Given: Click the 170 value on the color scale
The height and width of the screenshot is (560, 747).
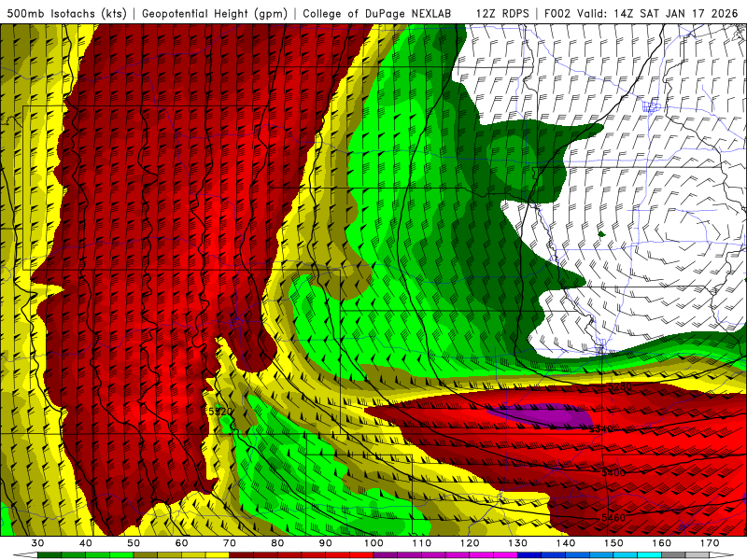Looking at the screenshot, I should click(x=710, y=543).
